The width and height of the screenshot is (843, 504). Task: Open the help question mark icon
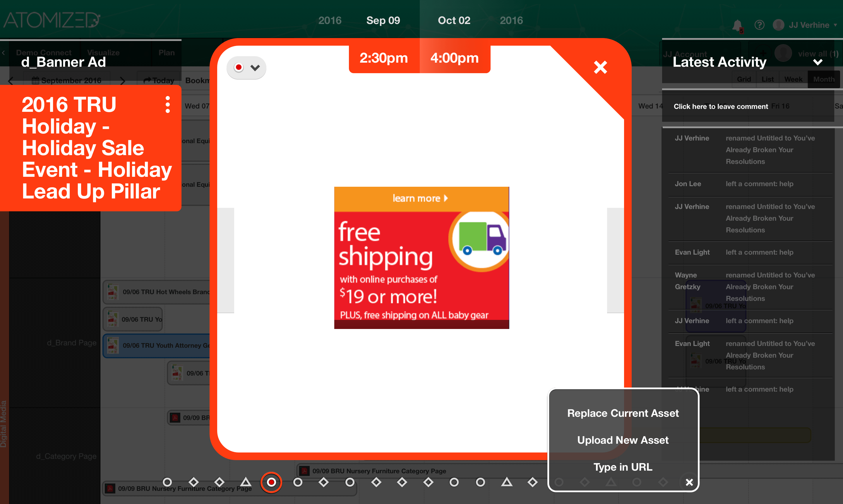(x=760, y=25)
